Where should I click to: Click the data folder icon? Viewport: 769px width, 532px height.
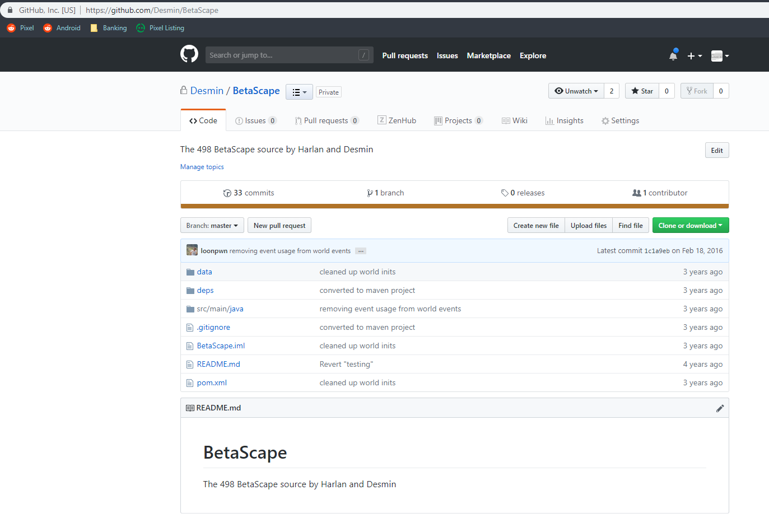190,272
